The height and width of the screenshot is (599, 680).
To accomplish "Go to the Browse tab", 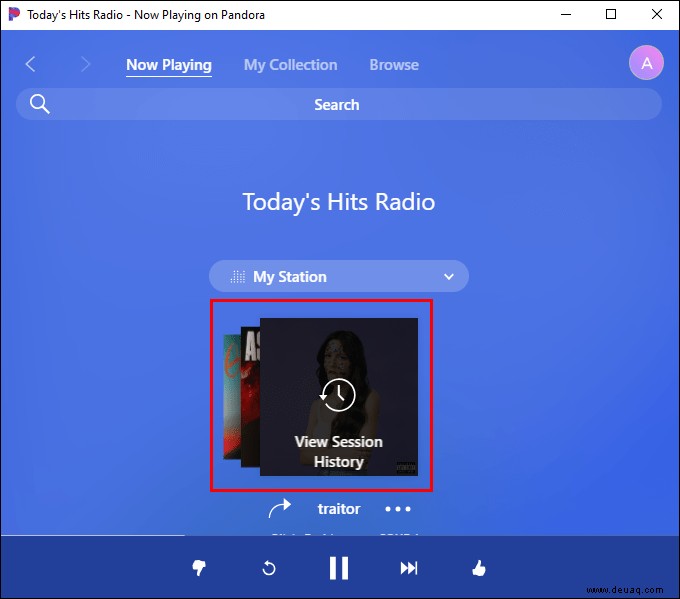I will [394, 65].
